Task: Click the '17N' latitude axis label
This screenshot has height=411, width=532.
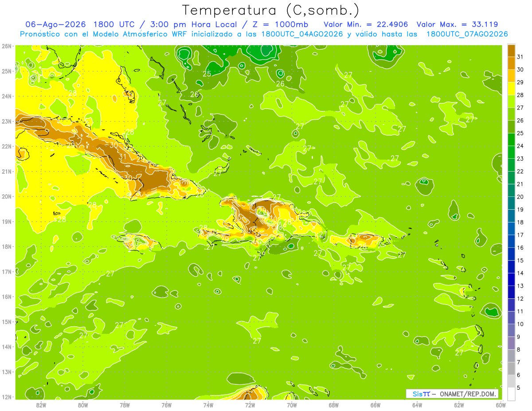Action: 6,272
